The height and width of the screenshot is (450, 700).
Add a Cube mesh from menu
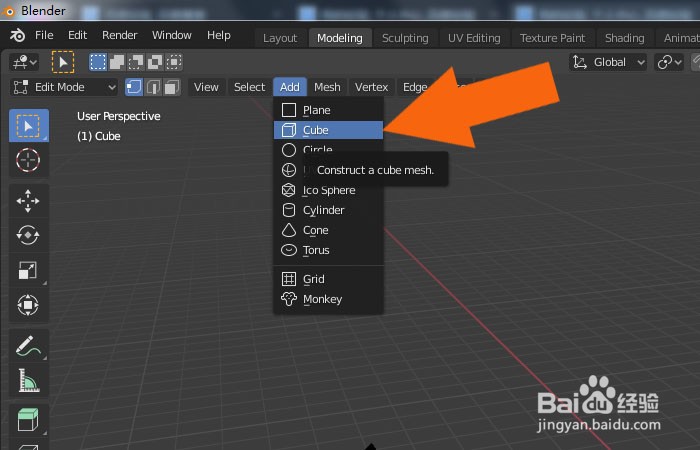(x=329, y=130)
